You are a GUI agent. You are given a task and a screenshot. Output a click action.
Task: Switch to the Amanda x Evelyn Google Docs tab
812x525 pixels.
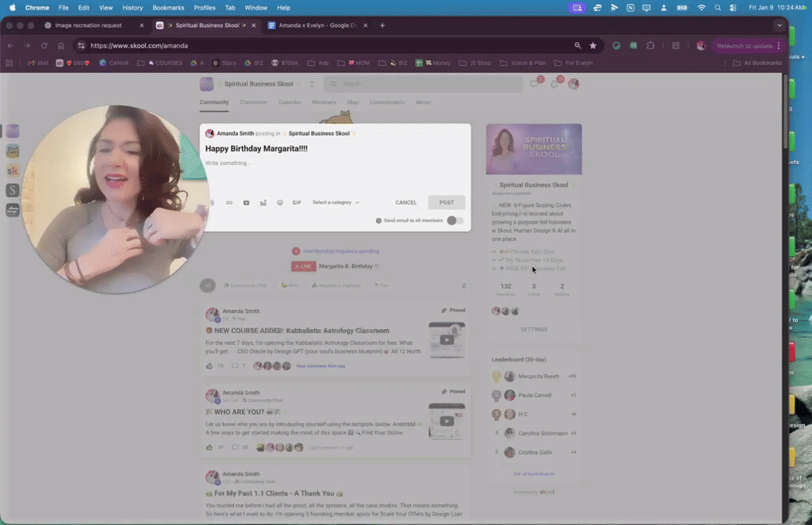[318, 25]
